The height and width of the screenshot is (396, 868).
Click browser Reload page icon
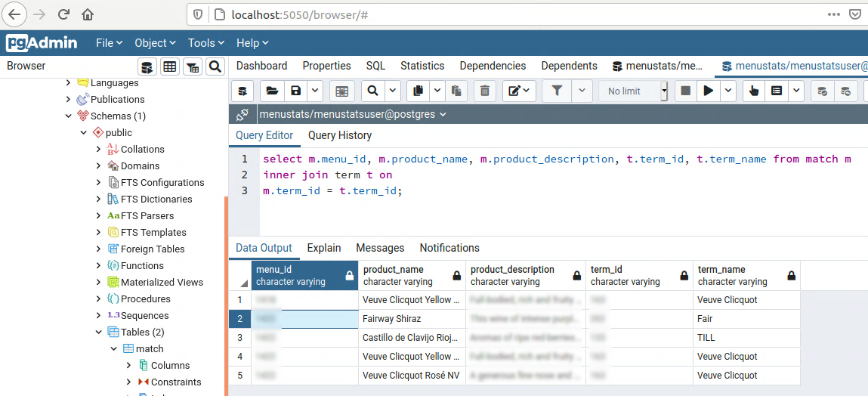63,15
